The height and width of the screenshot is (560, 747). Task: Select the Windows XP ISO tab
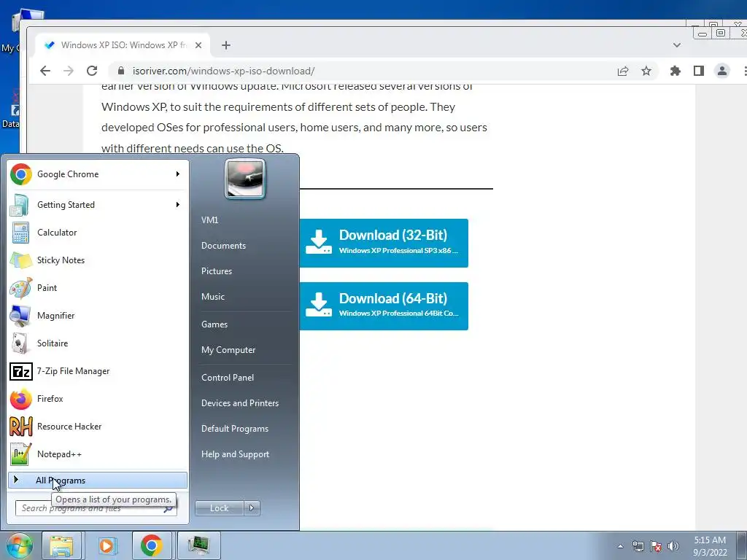pos(123,45)
